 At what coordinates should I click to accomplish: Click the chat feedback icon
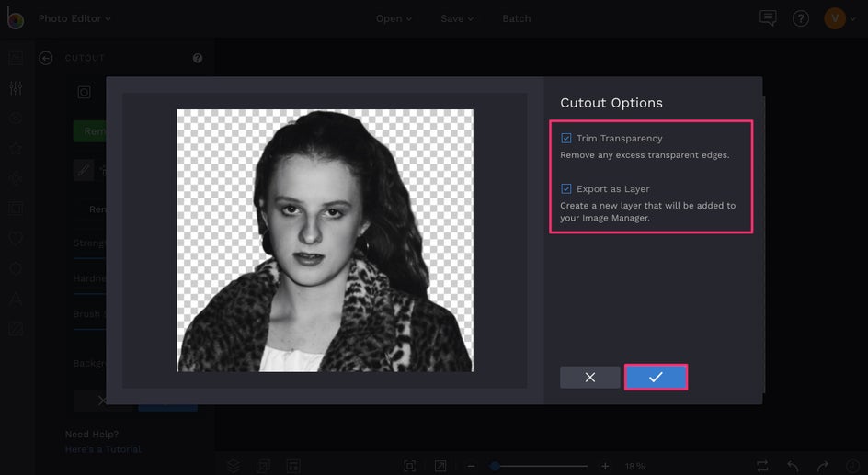(768, 18)
